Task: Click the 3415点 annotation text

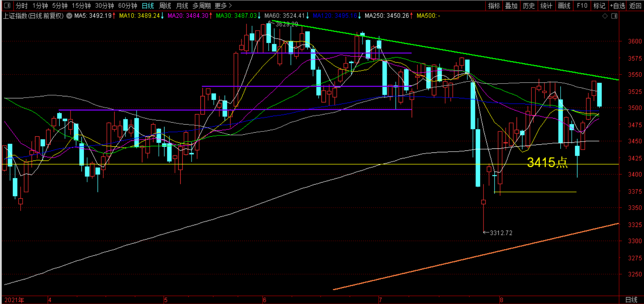Action: tap(547, 162)
